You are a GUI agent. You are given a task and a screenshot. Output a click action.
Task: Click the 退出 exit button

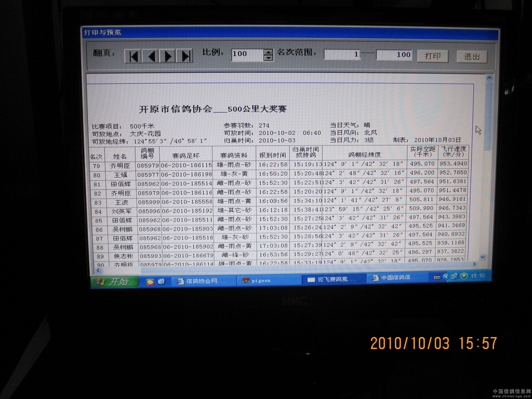click(x=472, y=57)
